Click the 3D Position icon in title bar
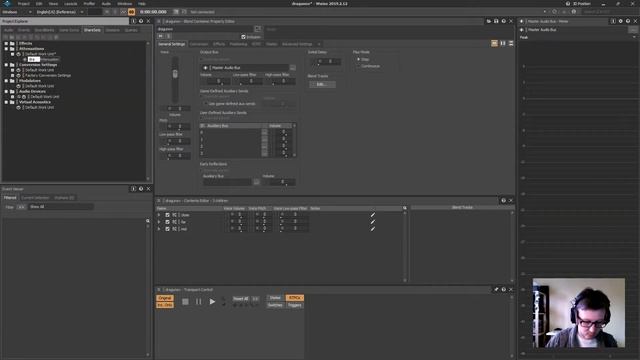Image resolution: width=640 pixels, height=360 pixels. pyautogui.click(x=568, y=3)
